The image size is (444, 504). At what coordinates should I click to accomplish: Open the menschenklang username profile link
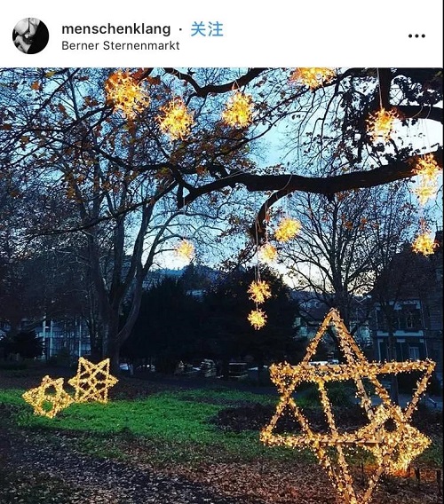(x=115, y=29)
